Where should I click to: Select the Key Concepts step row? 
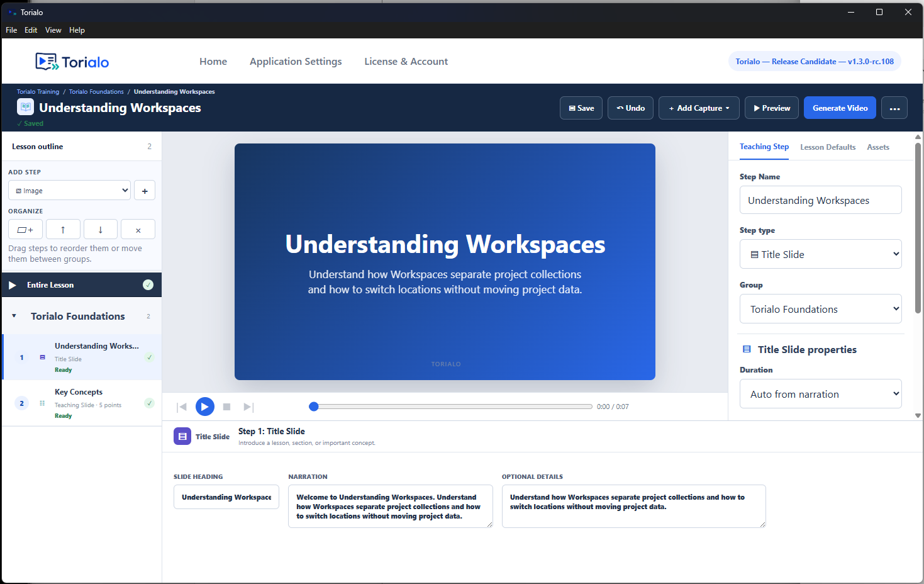[x=82, y=403]
